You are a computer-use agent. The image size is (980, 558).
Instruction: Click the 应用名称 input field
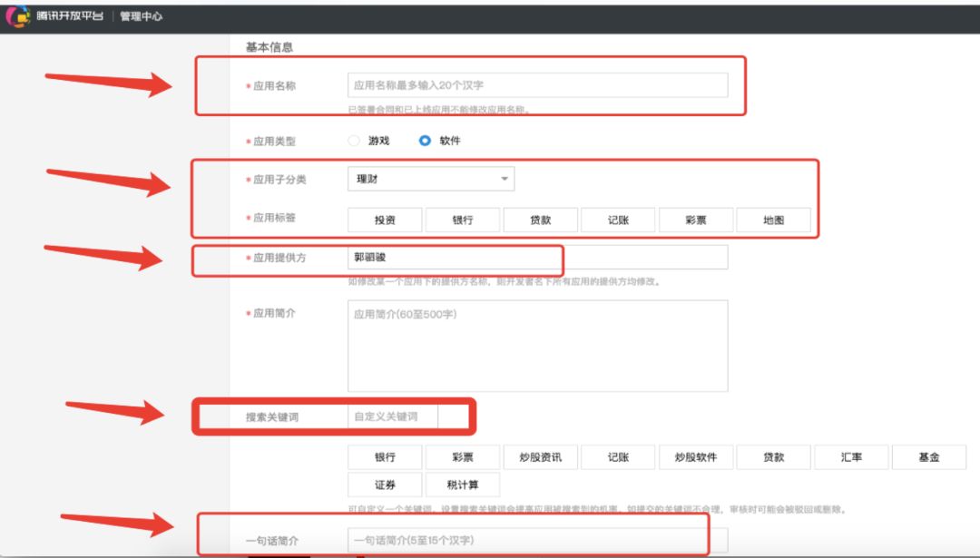(537, 85)
